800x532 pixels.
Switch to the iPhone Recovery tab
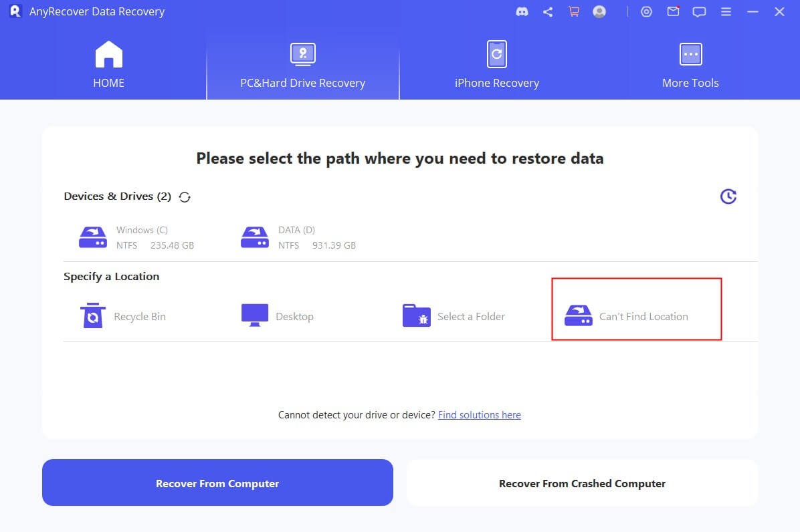pos(497,63)
